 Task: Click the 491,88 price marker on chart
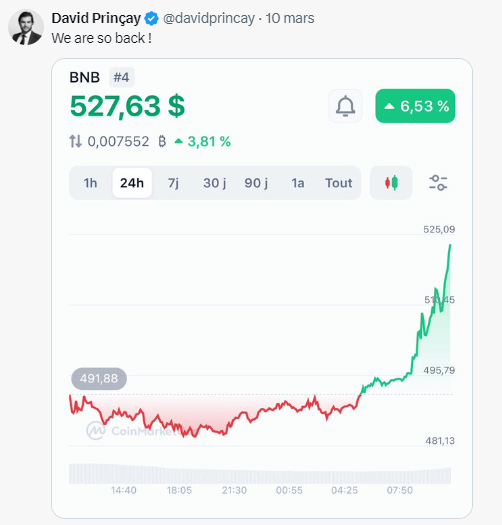pos(99,379)
